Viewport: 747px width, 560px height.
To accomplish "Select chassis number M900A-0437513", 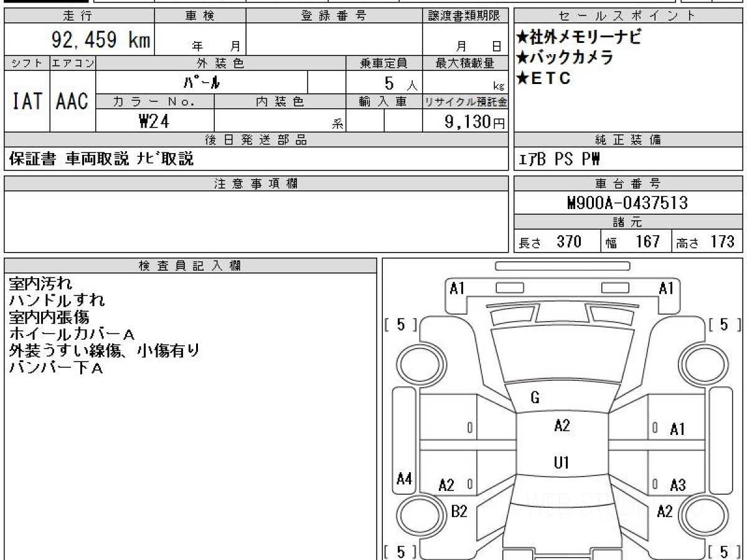I will (628, 203).
